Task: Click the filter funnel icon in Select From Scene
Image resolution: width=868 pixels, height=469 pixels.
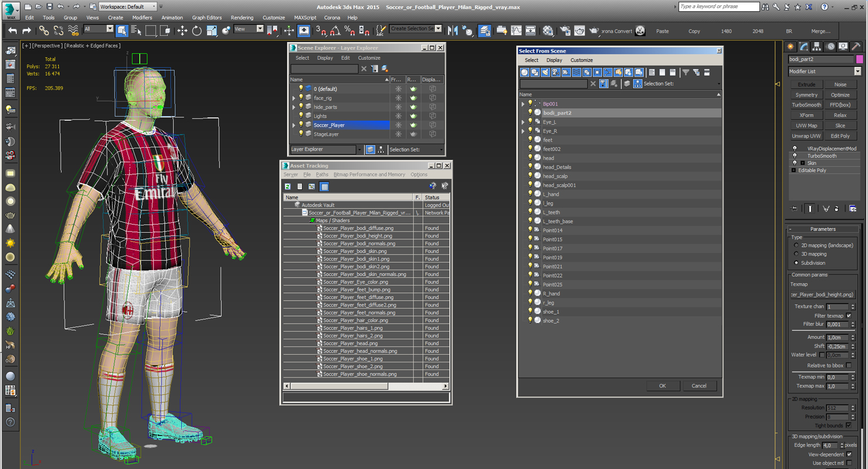Action: (686, 72)
